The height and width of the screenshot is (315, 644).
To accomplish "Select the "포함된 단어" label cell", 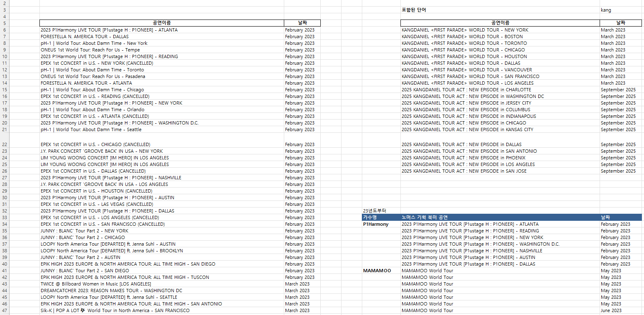I will [x=414, y=10].
